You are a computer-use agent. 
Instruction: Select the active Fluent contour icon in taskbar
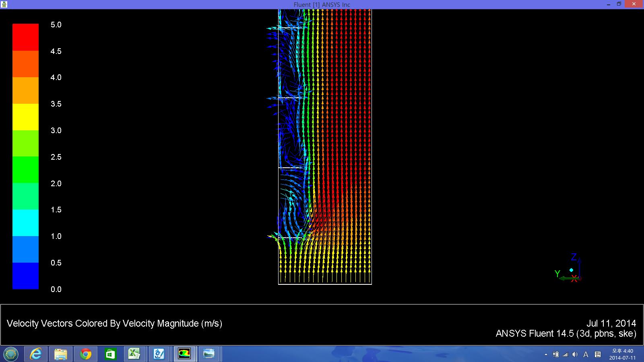coord(184,354)
